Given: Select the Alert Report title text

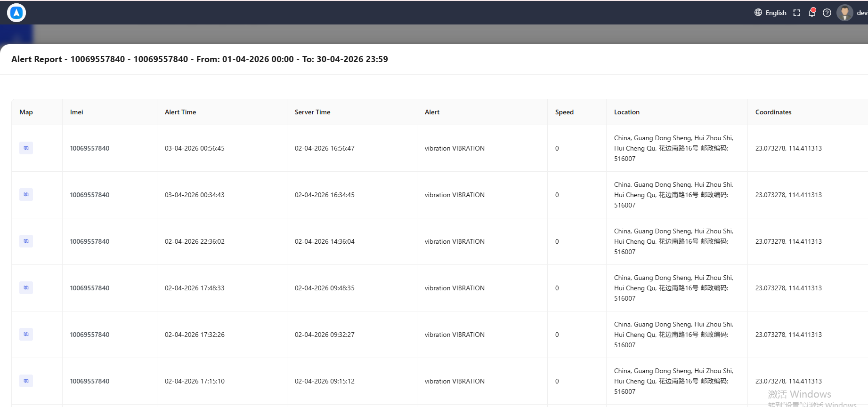Looking at the screenshot, I should pos(200,59).
